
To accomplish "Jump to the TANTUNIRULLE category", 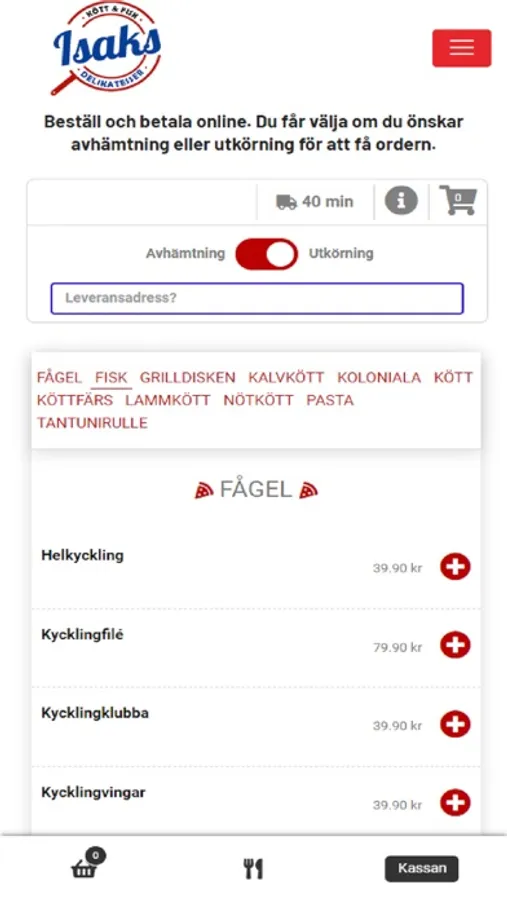I will [x=92, y=423].
